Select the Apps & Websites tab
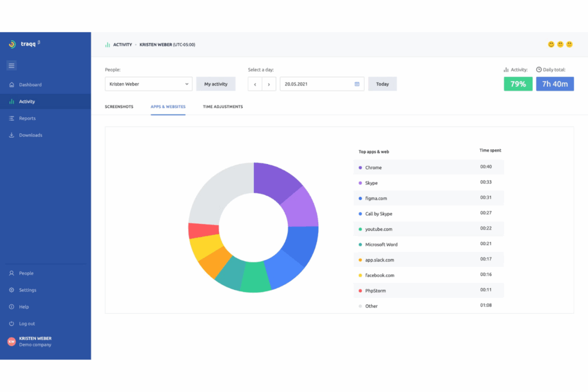 (x=168, y=107)
